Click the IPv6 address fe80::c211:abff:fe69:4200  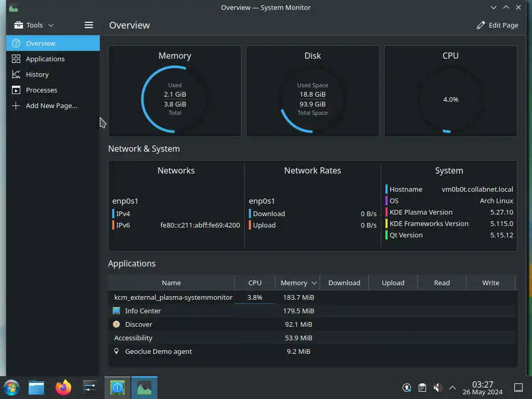[x=200, y=225]
